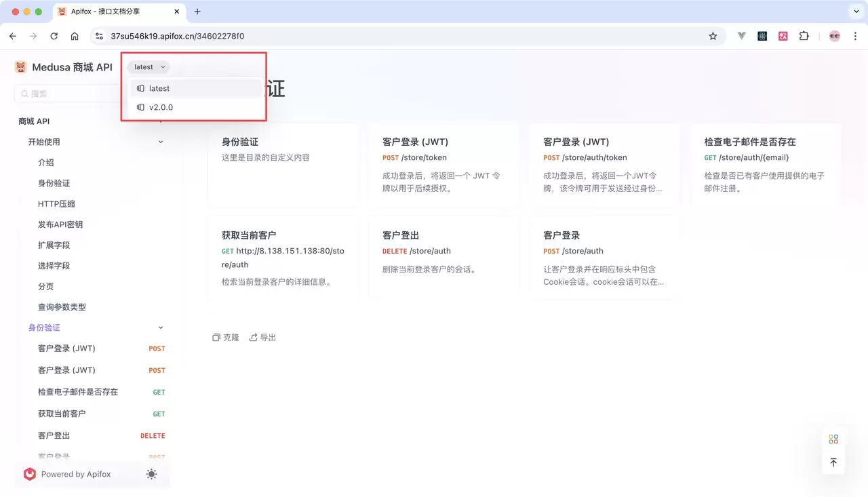Open the colorful grid apps icon
The image size is (868, 497).
pos(833,439)
